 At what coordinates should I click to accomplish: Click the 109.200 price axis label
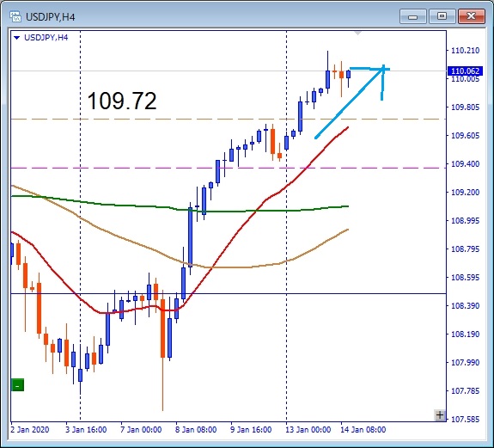[x=465, y=193]
